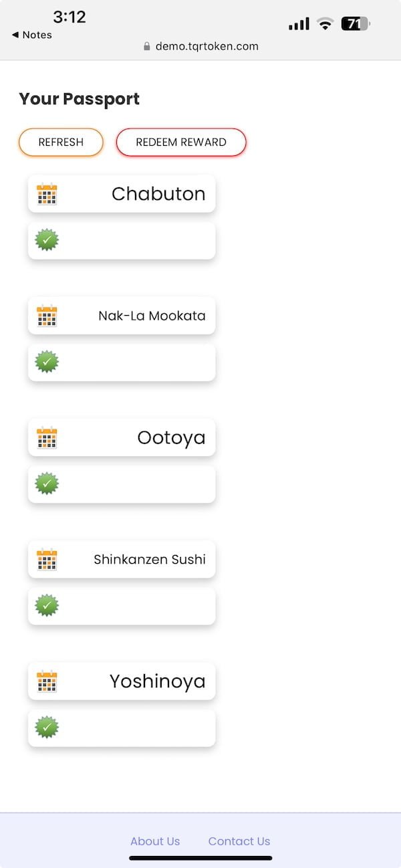Select the Chabuton restaurant name
Screen dimensions: 401x868
[x=158, y=194]
